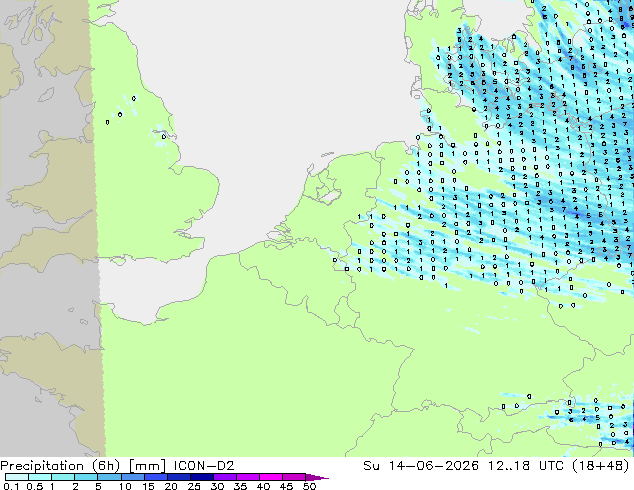The width and height of the screenshot is (634, 490).
Task: Select the 30–35 mm purple legend box
Action: (224, 477)
